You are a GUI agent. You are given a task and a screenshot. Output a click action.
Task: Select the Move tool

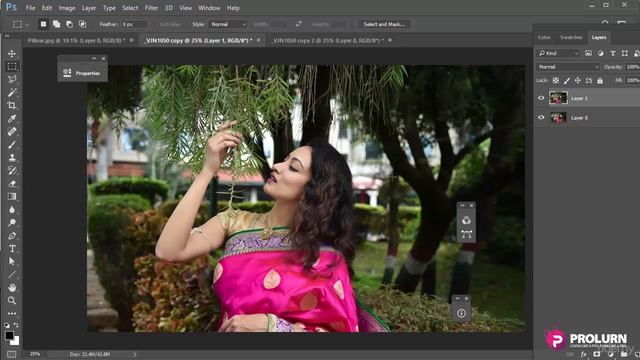pyautogui.click(x=12, y=53)
